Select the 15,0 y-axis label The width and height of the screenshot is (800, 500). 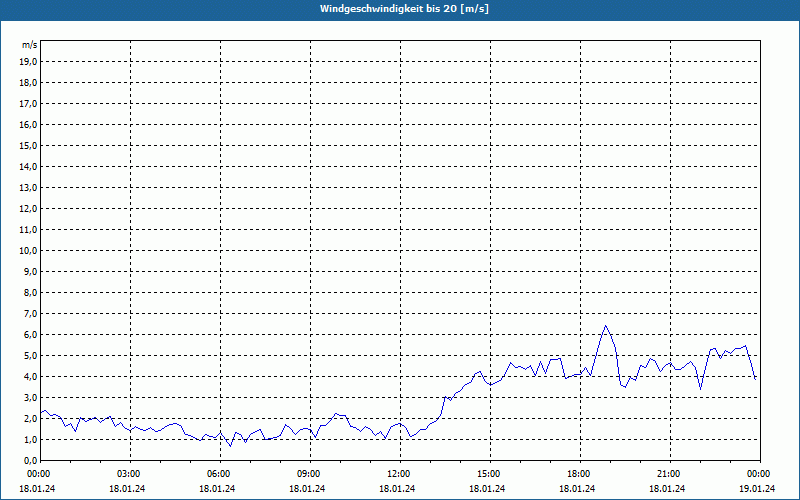coord(29,145)
